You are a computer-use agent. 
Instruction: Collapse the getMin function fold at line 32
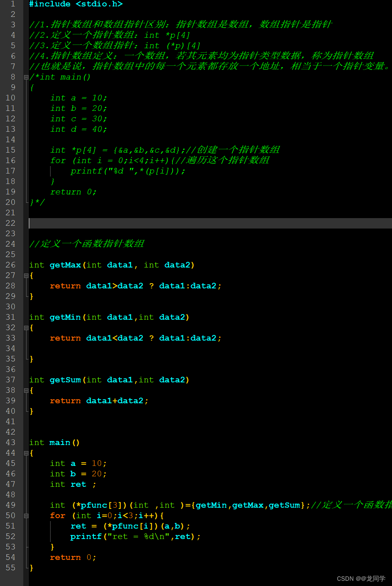26,328
